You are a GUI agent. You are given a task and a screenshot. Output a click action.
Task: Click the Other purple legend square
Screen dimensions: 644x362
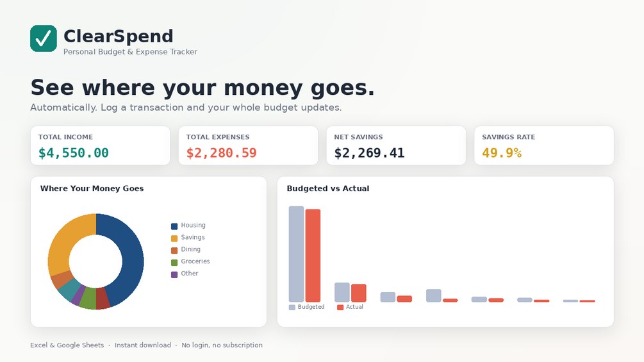pyautogui.click(x=174, y=275)
